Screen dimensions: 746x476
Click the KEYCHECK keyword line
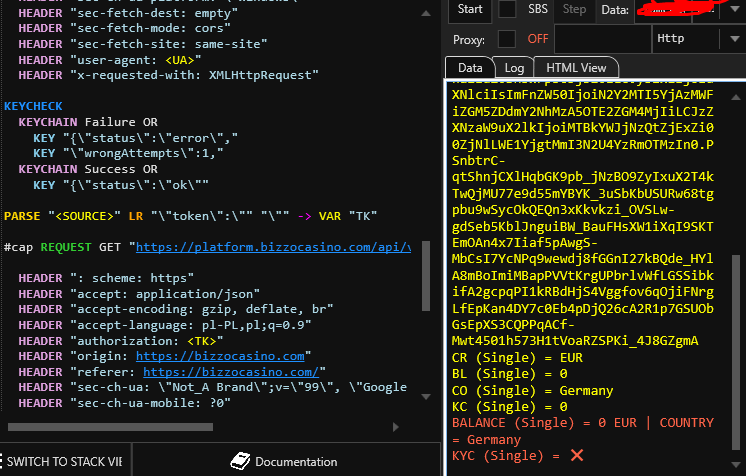tap(33, 106)
